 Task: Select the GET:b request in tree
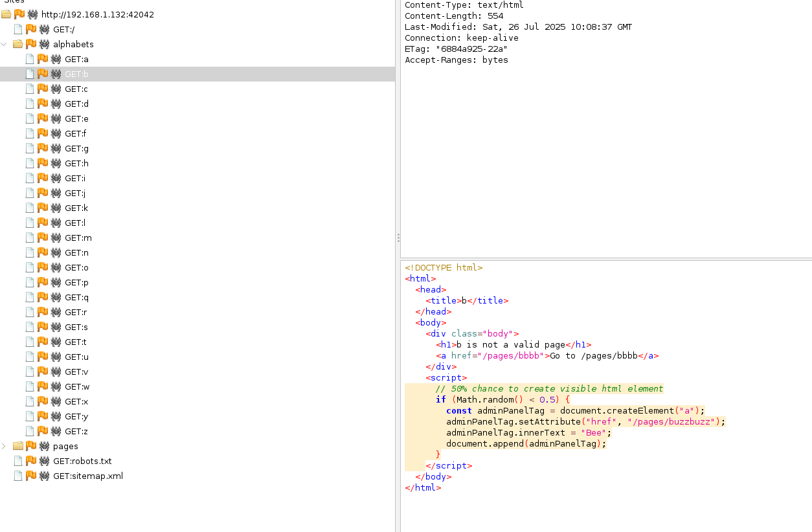(76, 74)
